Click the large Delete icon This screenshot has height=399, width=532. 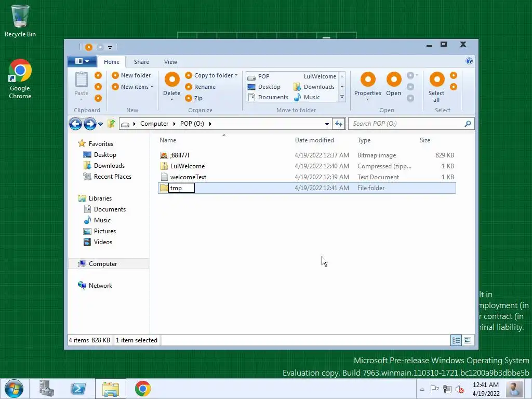point(172,79)
